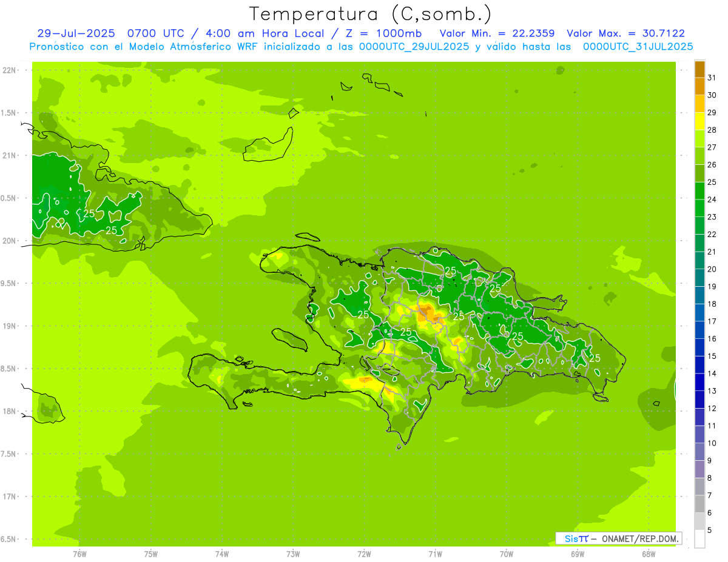This screenshot has height=562, width=728.
Task: Click the color bar value '5'
Action: (710, 530)
